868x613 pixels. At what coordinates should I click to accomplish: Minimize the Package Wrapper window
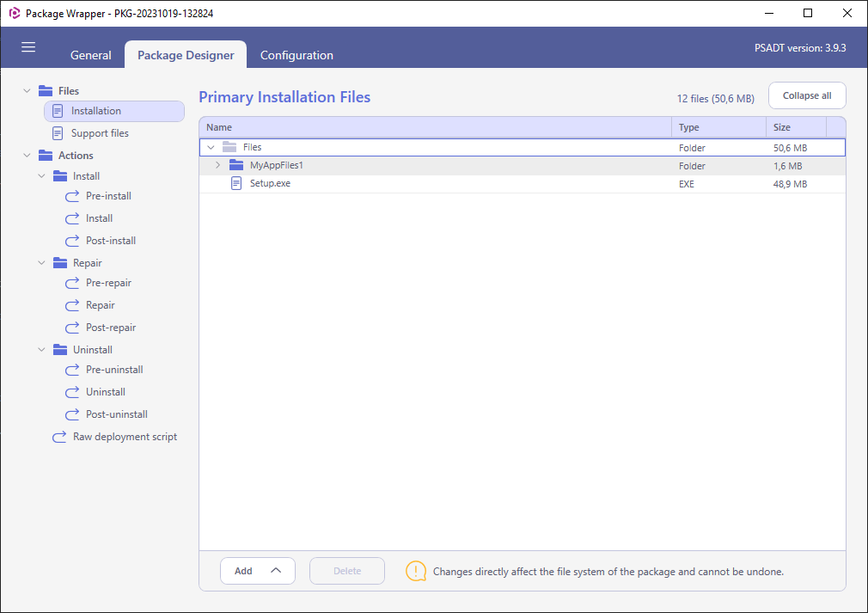pyautogui.click(x=769, y=13)
